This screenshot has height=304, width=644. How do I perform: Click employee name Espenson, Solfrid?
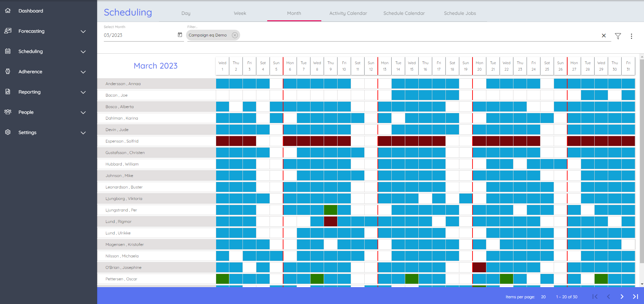pyautogui.click(x=122, y=141)
